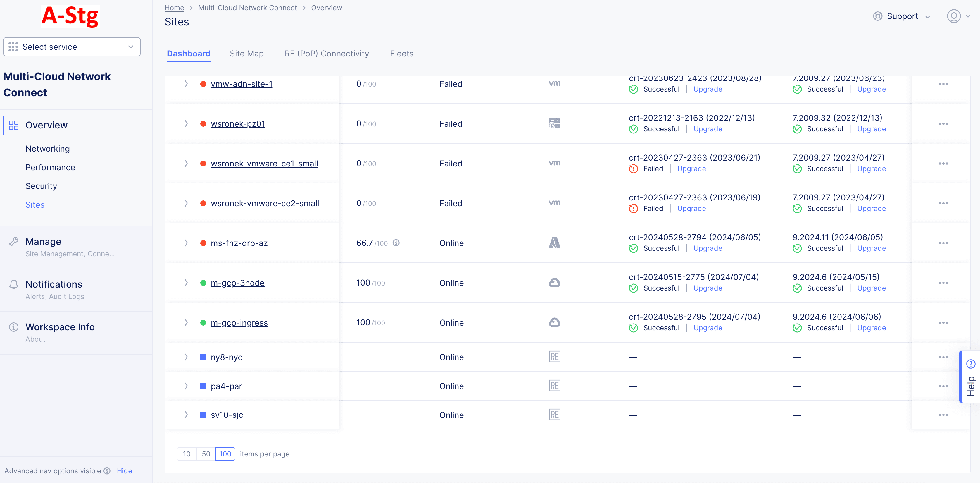Expand the ny8-nyc row
This screenshot has height=483, width=980.
[x=186, y=357]
